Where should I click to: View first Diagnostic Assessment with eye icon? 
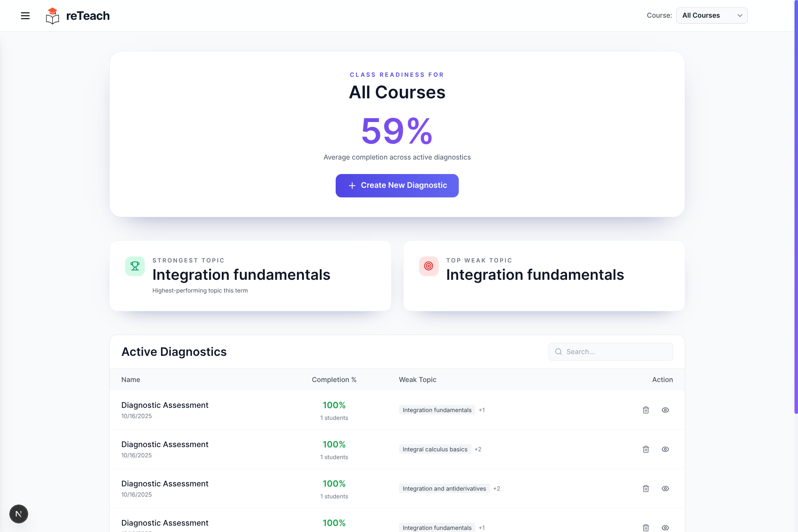(665, 410)
